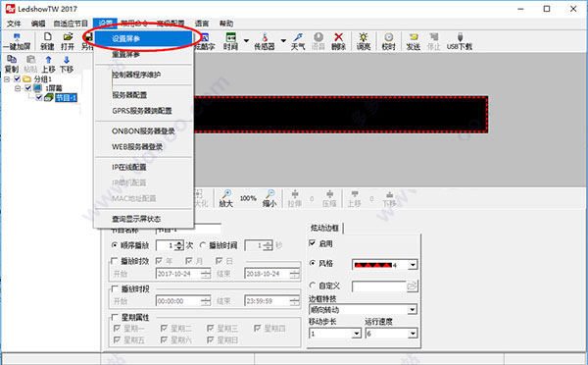Viewport: 588px width, 365px height.
Task: Open the 语言 menu
Action: pos(202,24)
